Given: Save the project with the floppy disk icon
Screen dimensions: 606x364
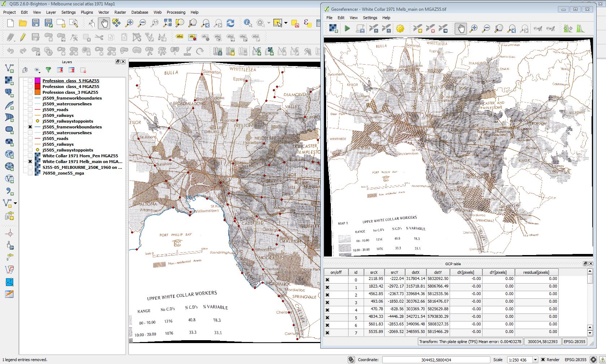Looking at the screenshot, I should pyautogui.click(x=35, y=23).
